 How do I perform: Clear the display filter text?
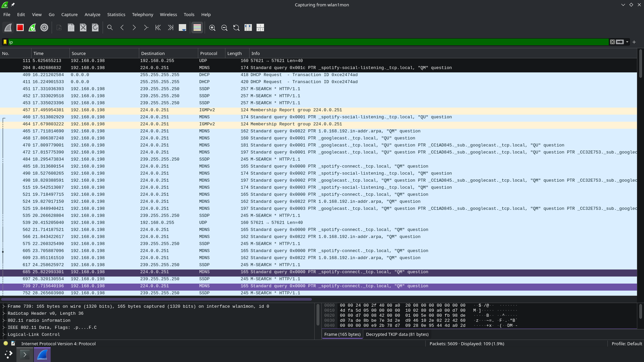pos(612,42)
